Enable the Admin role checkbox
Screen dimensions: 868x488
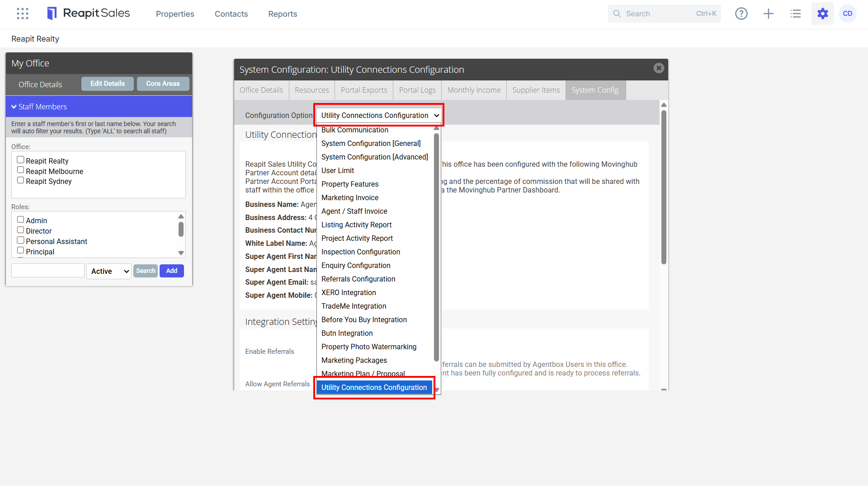click(x=20, y=220)
